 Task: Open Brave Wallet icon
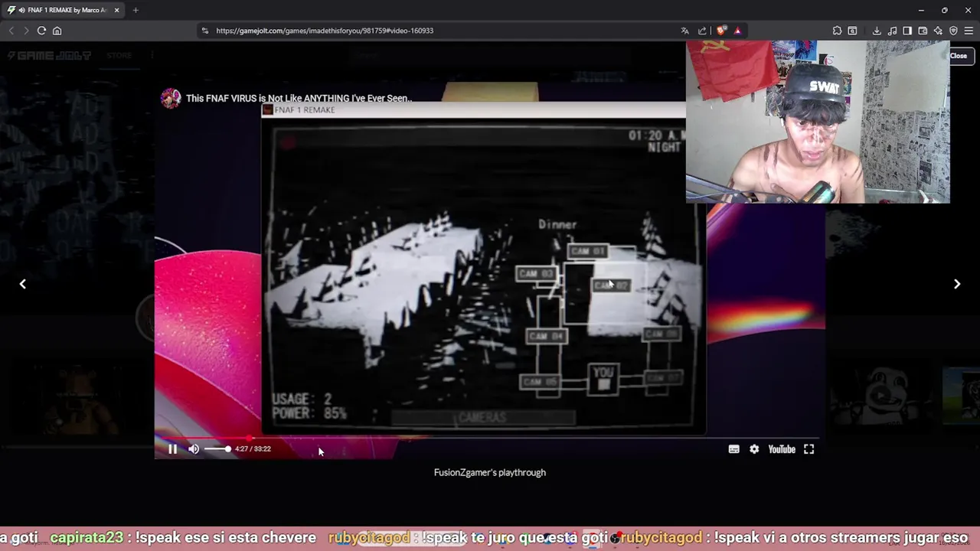923,31
